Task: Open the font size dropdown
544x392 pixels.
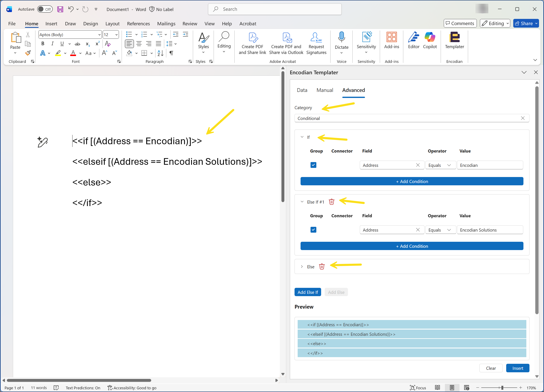Action: click(117, 35)
